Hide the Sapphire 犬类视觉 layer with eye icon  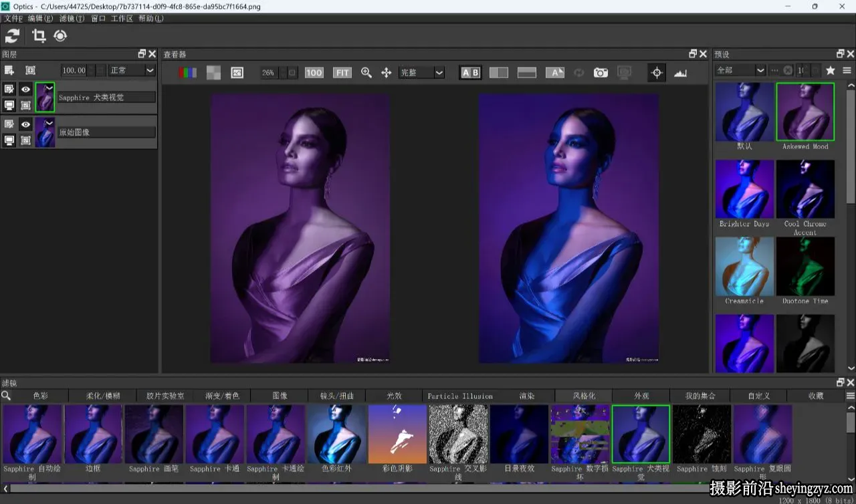(25, 89)
